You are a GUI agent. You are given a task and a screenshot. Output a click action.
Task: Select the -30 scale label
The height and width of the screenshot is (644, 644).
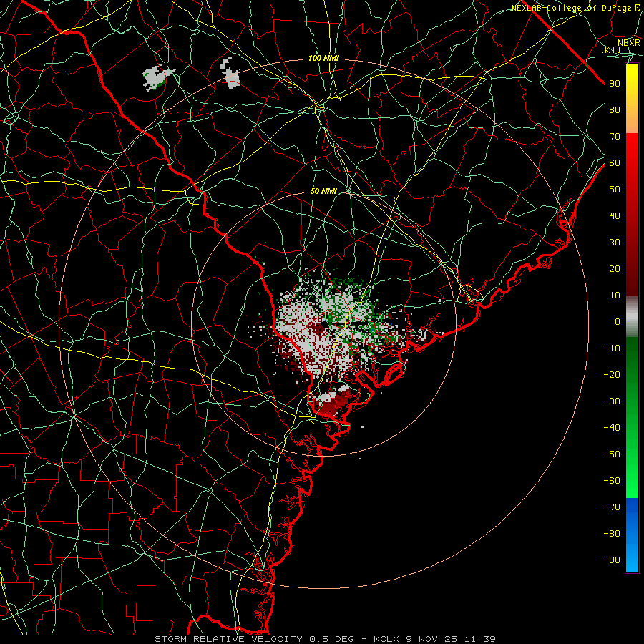click(x=612, y=401)
